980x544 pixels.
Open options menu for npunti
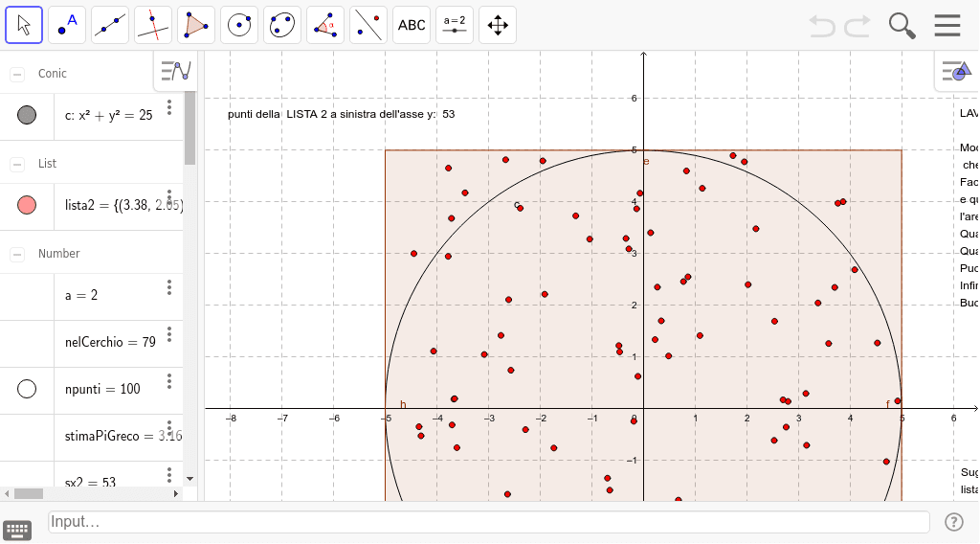[169, 381]
